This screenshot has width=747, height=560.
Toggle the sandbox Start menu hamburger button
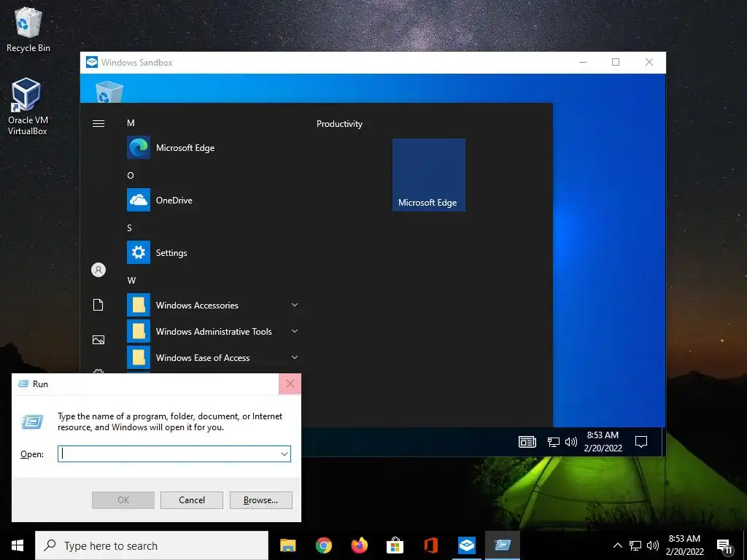pyautogui.click(x=98, y=124)
